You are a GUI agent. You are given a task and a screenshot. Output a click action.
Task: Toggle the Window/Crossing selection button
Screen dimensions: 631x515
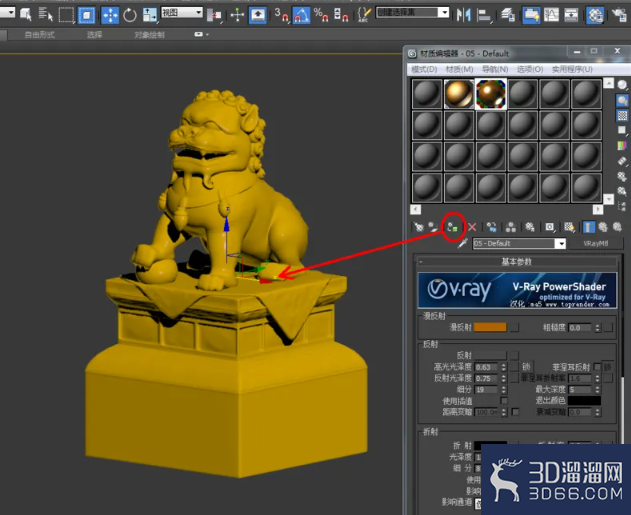[x=86, y=15]
